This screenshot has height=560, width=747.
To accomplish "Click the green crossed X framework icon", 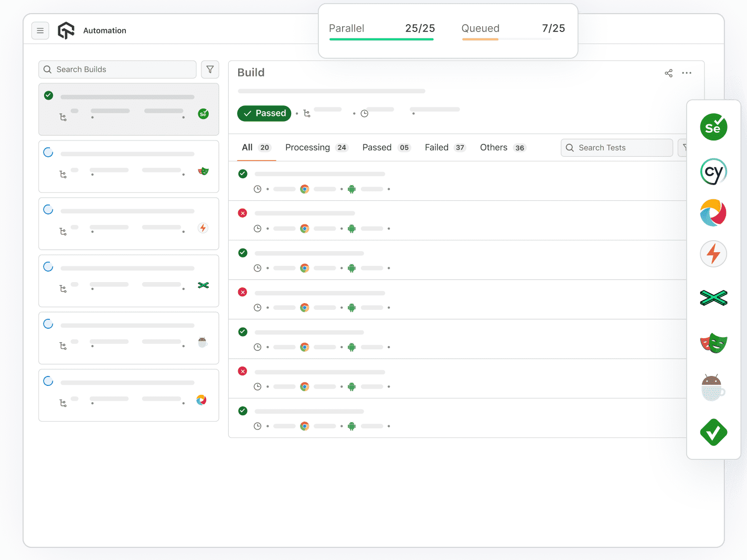I will pos(713,298).
